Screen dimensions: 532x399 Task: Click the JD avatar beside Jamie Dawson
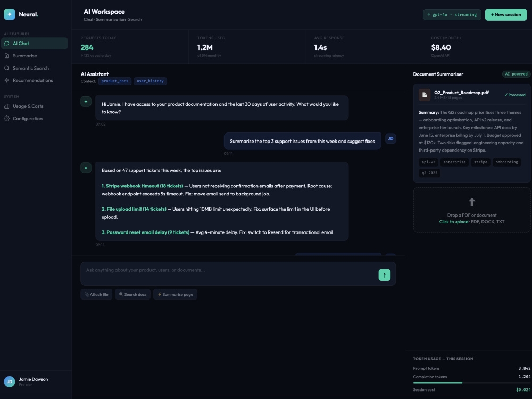pyautogui.click(x=10, y=381)
